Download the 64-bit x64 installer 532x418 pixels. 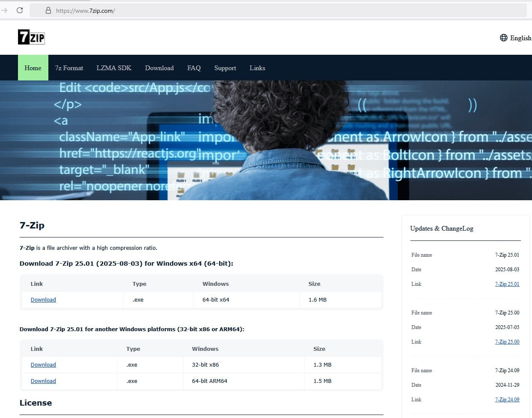(x=43, y=299)
